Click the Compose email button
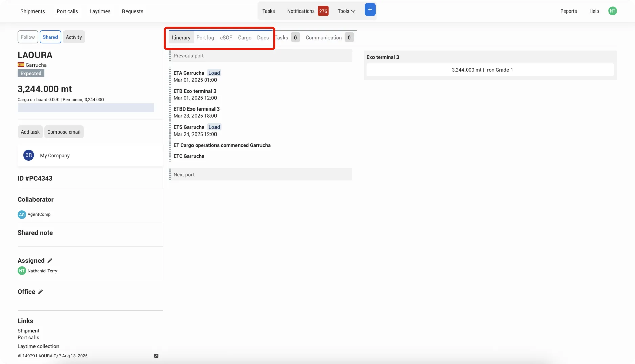Image resolution: width=635 pixels, height=364 pixels. click(64, 132)
